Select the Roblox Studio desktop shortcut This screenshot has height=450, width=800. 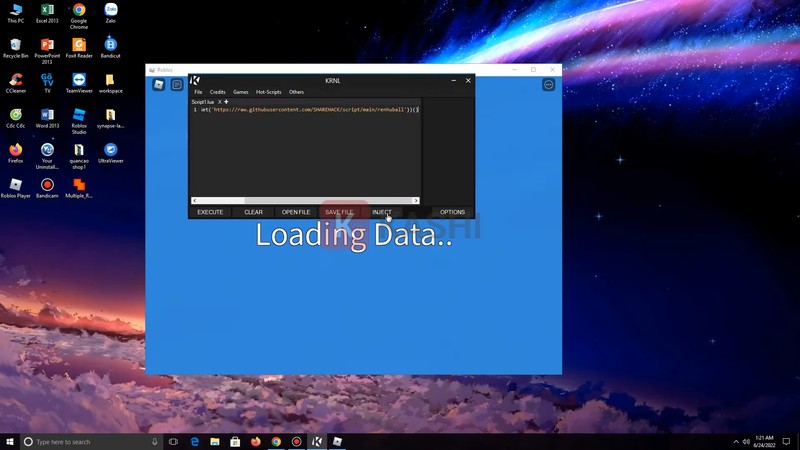[x=79, y=116]
